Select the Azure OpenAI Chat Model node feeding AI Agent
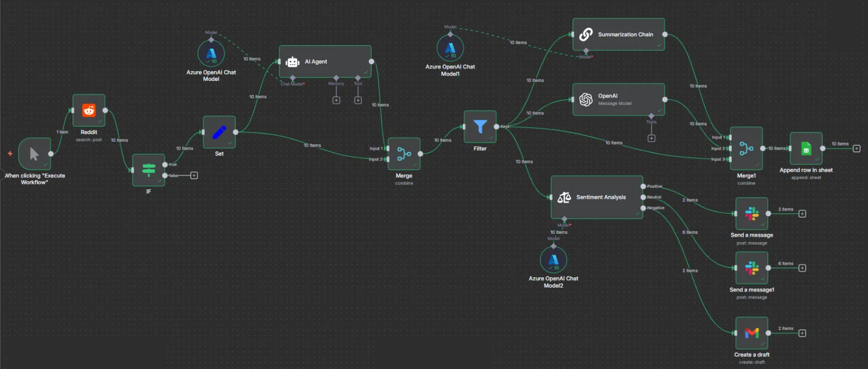868x369 pixels. point(211,54)
